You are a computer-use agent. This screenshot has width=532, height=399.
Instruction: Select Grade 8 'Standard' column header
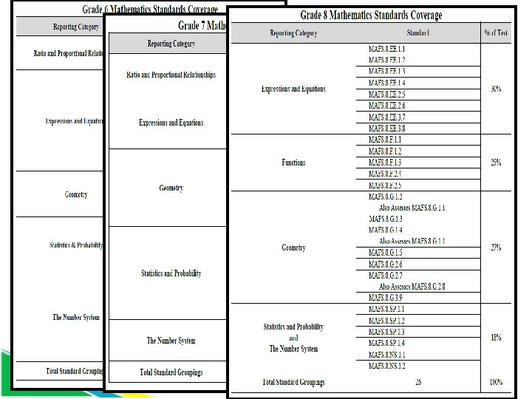(x=418, y=33)
